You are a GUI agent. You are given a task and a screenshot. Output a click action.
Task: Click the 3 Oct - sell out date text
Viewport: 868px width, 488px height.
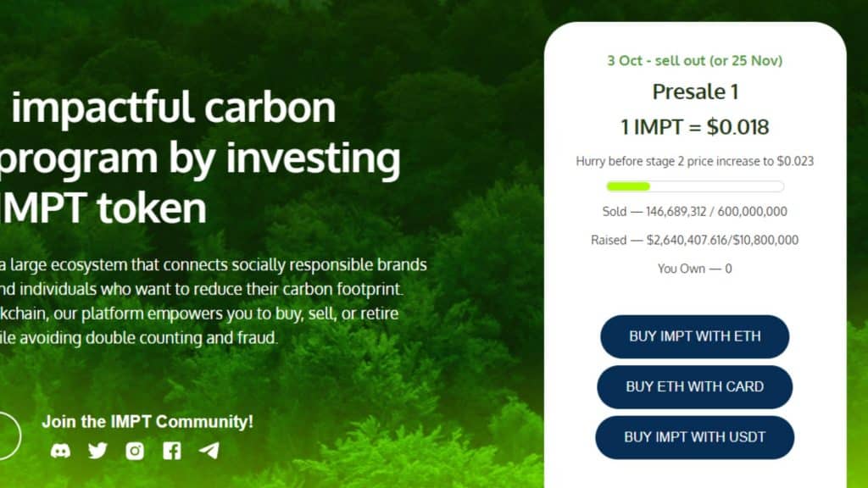tap(695, 60)
